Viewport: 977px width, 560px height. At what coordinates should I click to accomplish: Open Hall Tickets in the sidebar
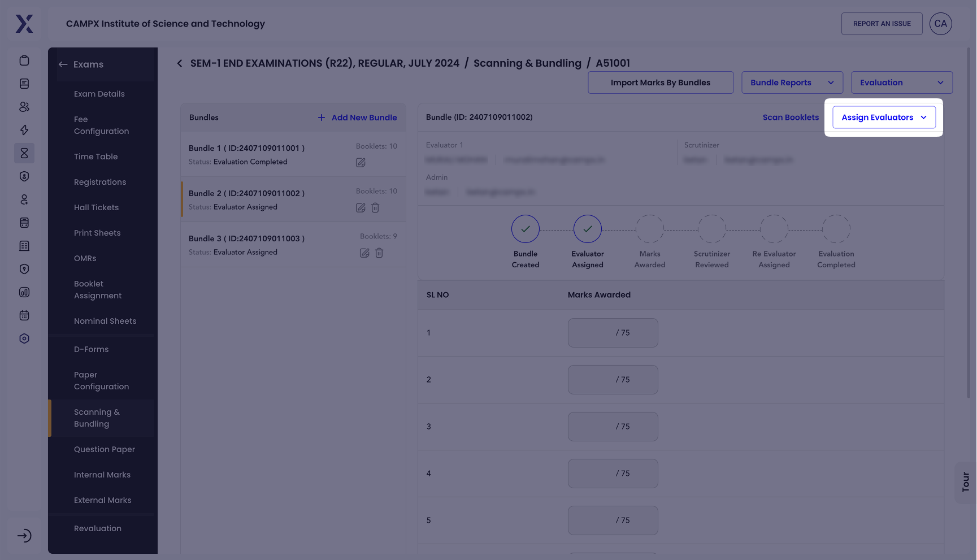[x=97, y=207]
